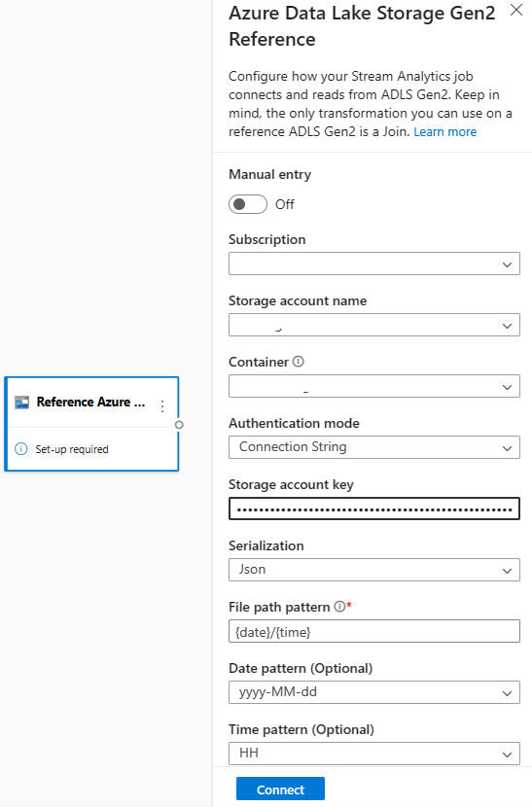Screen dimensions: 532x807
Task: Open the Serialization dropdown showing Json
Action: point(374,570)
